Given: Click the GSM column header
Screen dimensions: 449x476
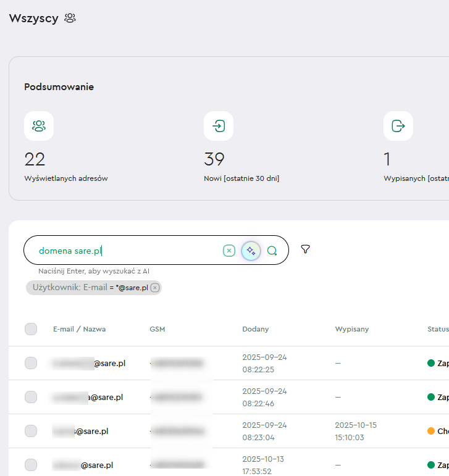Looking at the screenshot, I should 157,329.
